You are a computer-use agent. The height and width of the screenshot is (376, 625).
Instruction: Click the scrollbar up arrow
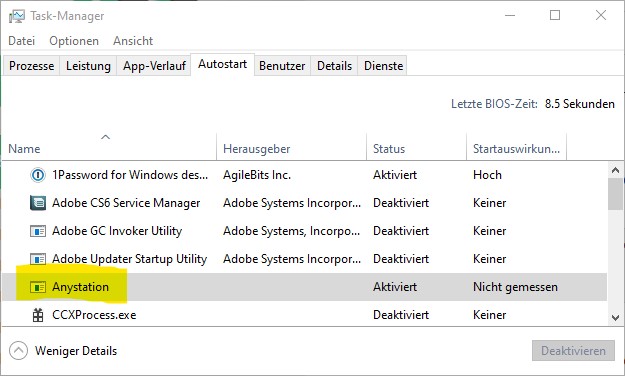(x=615, y=170)
